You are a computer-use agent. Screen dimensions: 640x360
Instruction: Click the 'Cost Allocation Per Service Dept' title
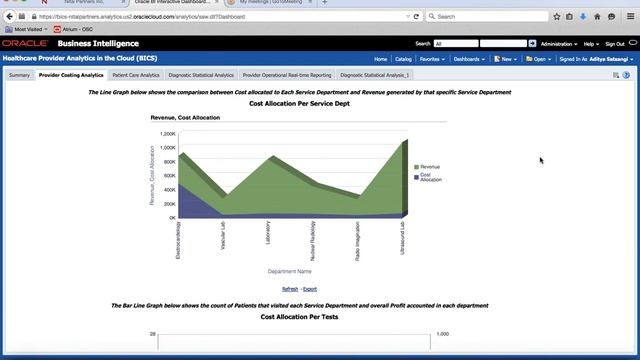[x=299, y=104]
